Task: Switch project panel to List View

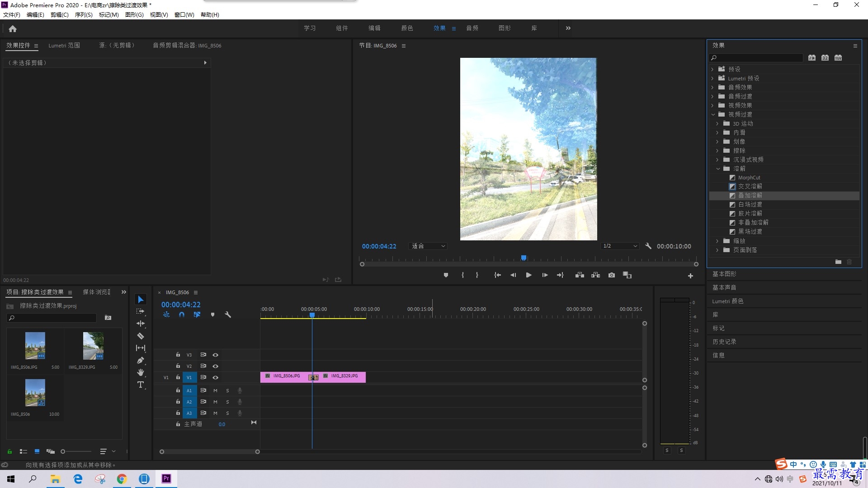Action: click(24, 451)
